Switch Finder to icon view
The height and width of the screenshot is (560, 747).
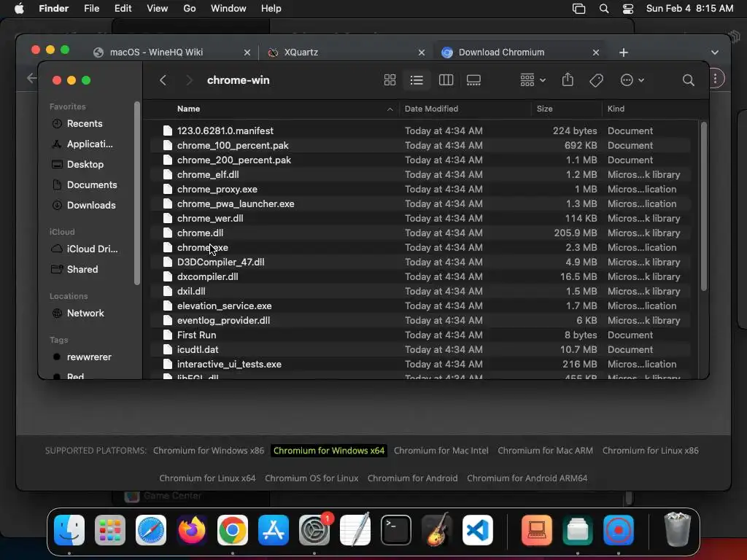(x=390, y=80)
